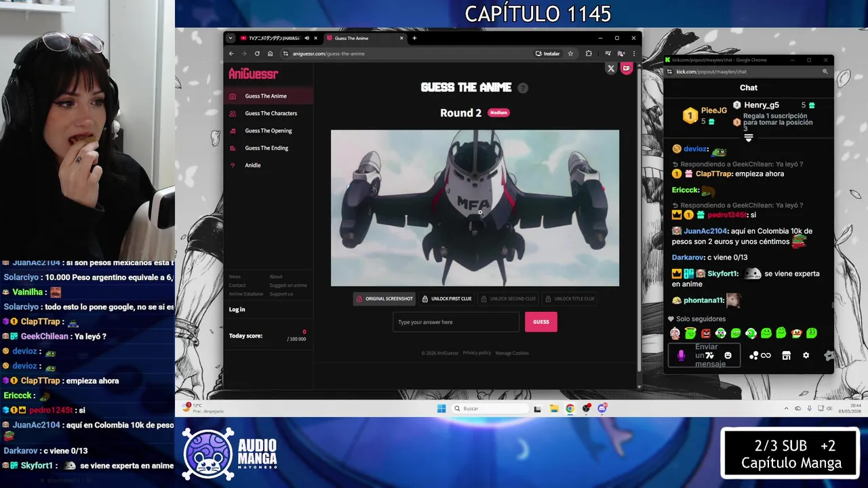The height and width of the screenshot is (488, 868).
Task: Click the anime screenshot image
Action: coord(475,208)
